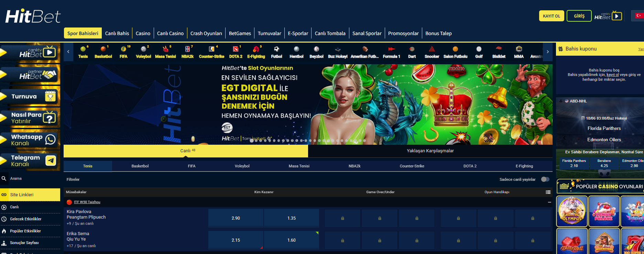Open Crash Oyunları menu item
This screenshot has height=254, width=644.
pos(206,33)
